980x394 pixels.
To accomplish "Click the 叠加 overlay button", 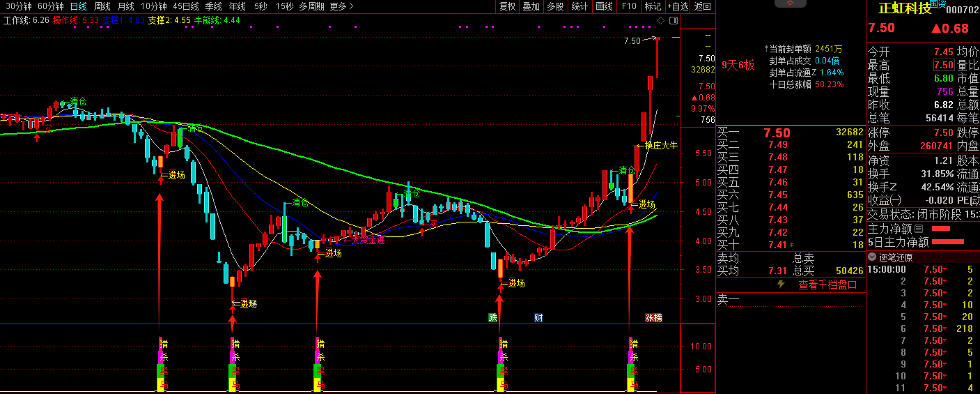I will click(531, 6).
